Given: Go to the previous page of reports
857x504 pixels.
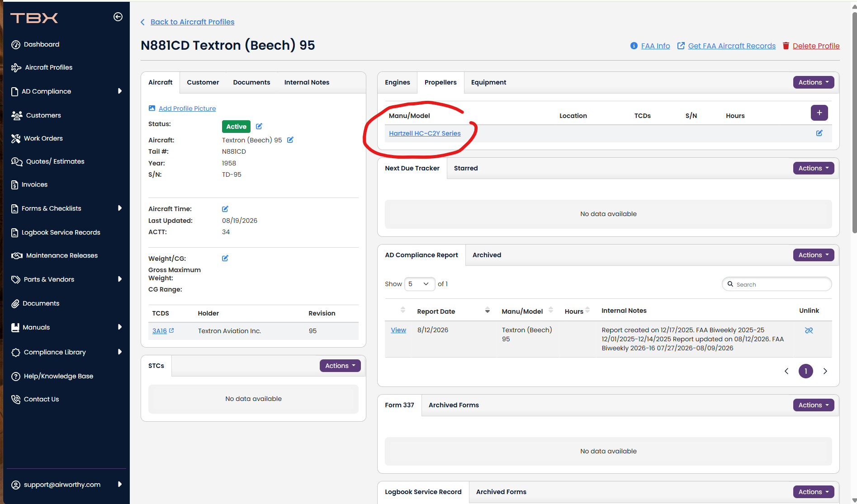Looking at the screenshot, I should (x=786, y=371).
